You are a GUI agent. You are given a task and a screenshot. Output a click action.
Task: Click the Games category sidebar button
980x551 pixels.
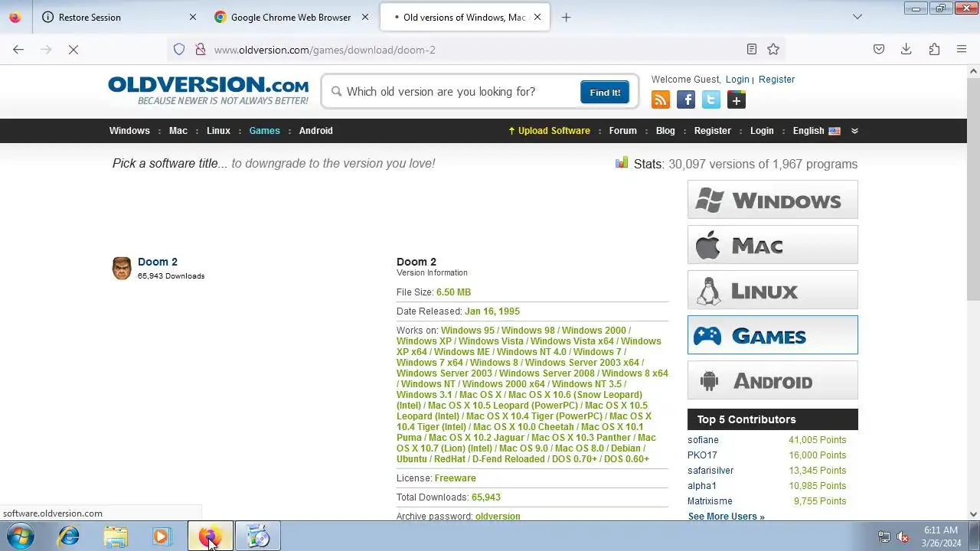pos(773,335)
